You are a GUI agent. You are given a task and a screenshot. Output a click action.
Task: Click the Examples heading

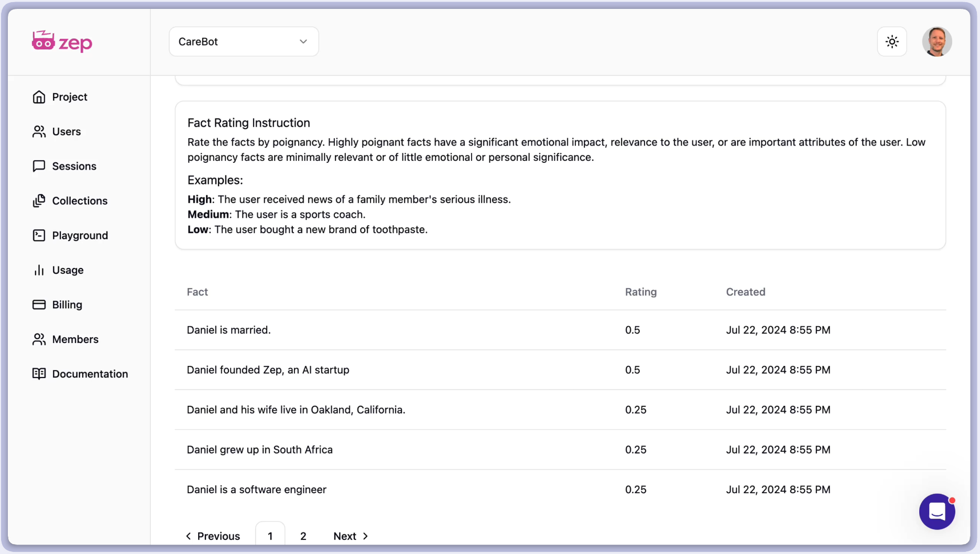pos(215,180)
